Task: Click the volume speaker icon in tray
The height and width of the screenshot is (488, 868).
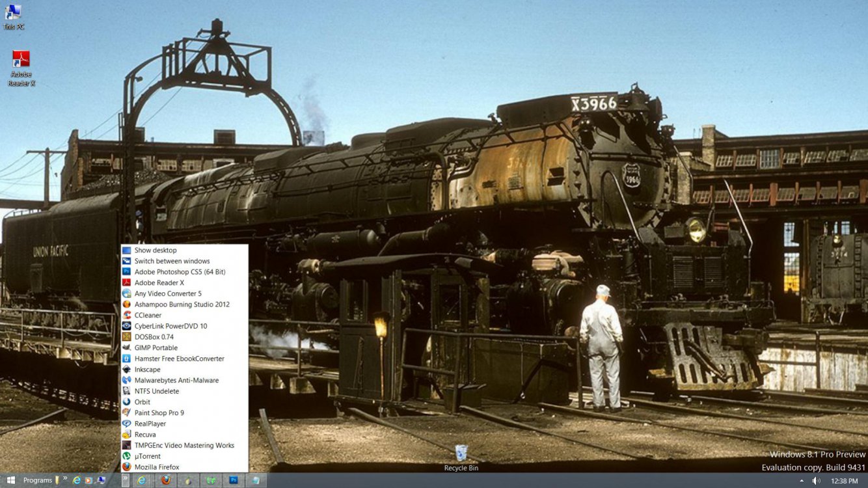Action: coord(816,481)
